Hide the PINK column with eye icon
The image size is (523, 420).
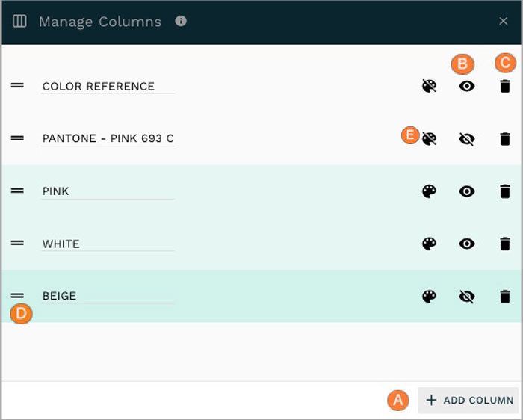coord(467,191)
